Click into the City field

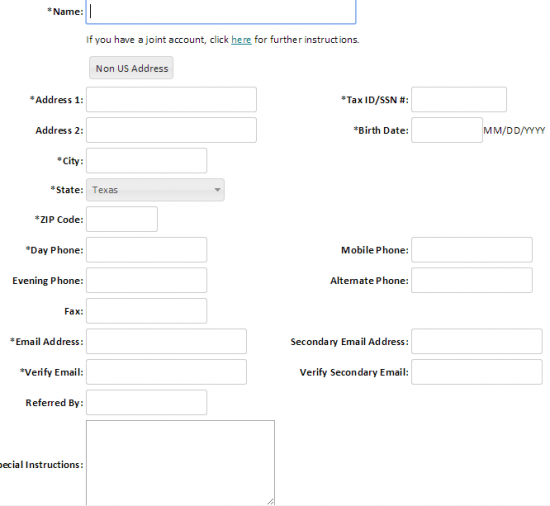point(147,161)
